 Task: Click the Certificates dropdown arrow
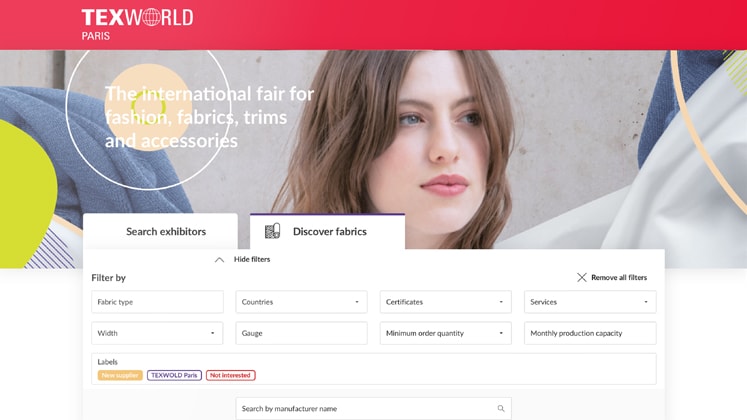tap(501, 302)
